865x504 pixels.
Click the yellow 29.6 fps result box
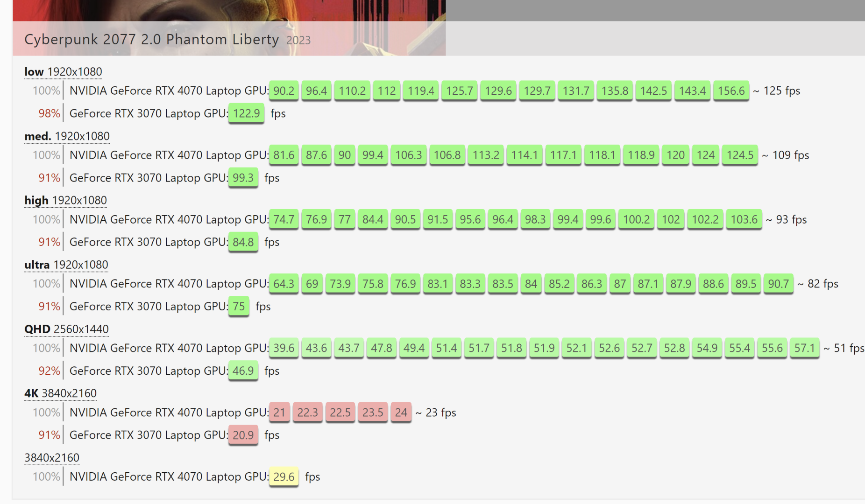pos(284,477)
